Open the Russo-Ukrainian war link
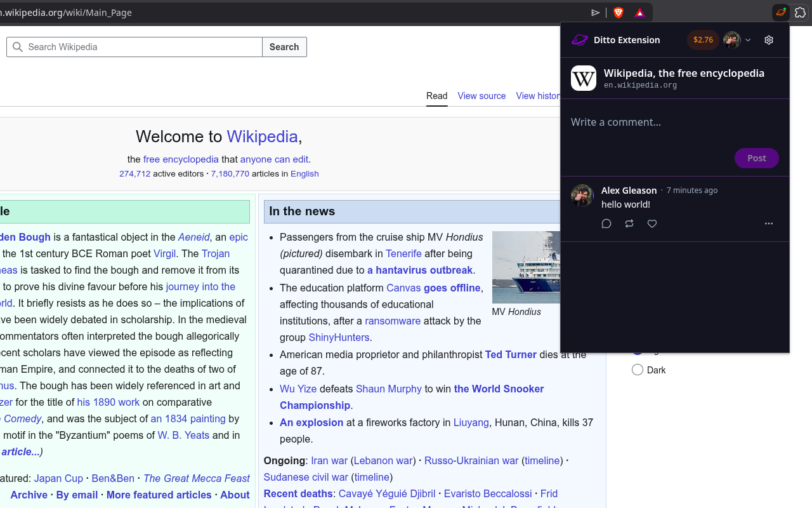This screenshot has width=812, height=508. coord(471,460)
